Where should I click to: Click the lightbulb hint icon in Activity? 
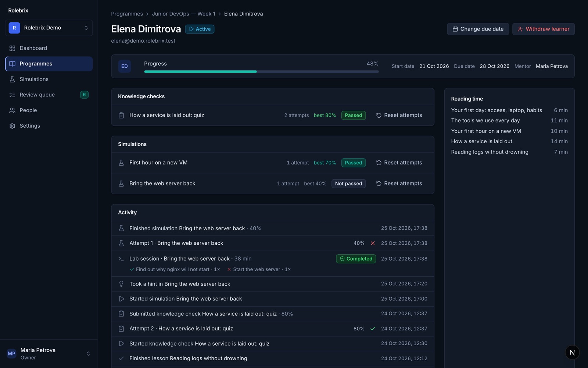click(121, 284)
